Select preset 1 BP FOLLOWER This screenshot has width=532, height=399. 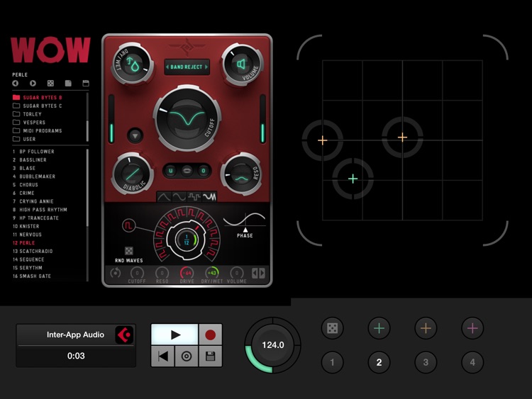pyautogui.click(x=33, y=152)
